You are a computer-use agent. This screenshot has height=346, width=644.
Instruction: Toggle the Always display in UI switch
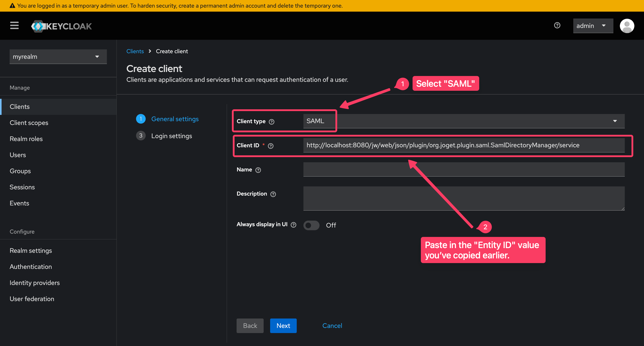click(x=311, y=225)
